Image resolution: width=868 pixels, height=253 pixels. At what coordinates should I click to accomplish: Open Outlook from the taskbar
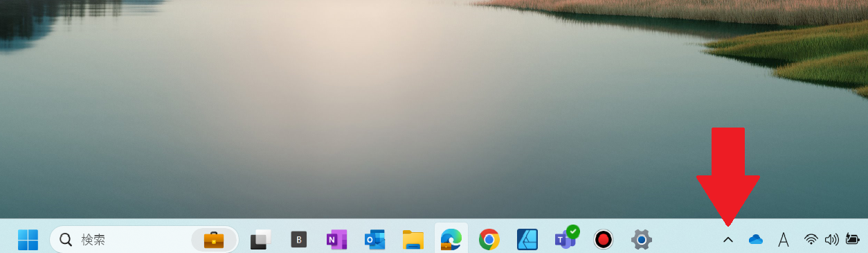coord(374,240)
